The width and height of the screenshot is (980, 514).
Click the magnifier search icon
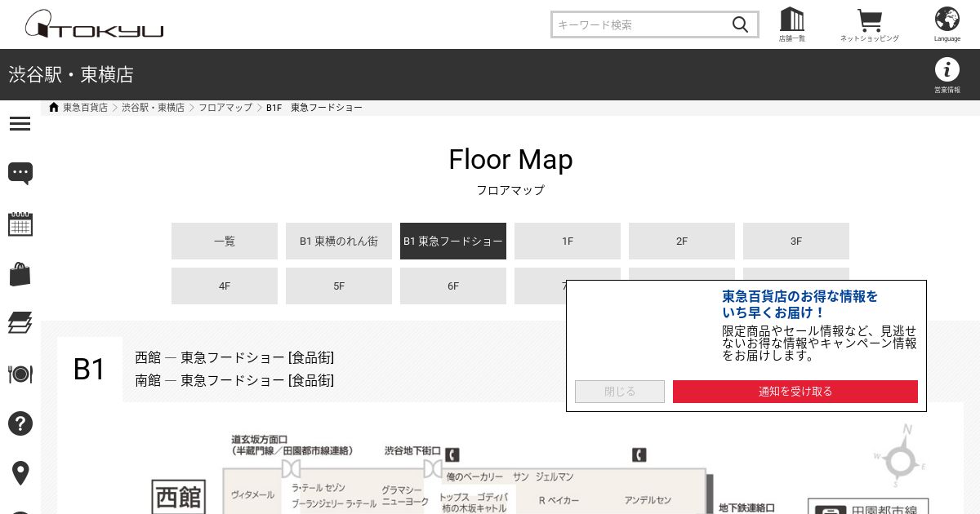click(x=740, y=24)
